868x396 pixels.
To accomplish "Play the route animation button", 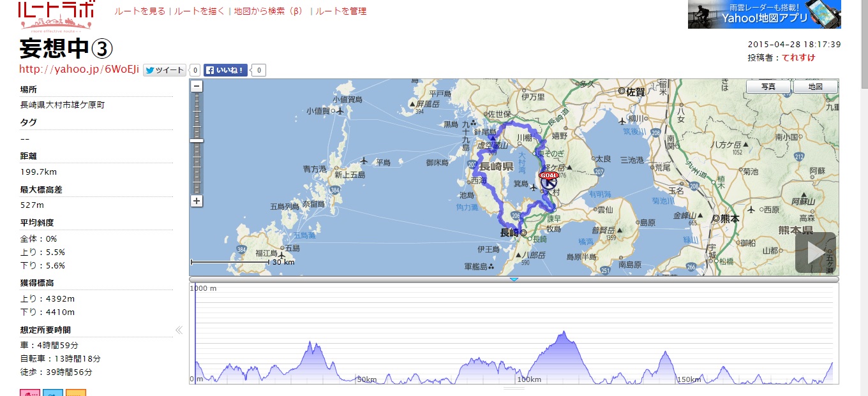I will point(815,253).
